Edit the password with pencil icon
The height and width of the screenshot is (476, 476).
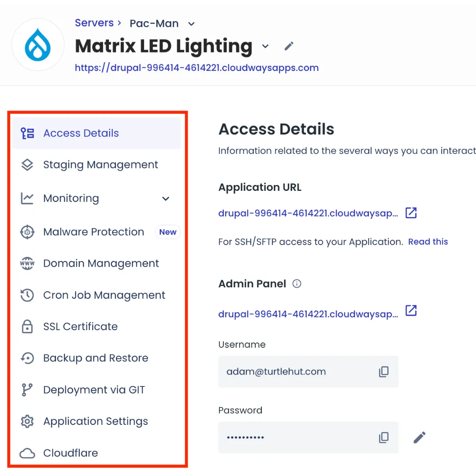pyautogui.click(x=419, y=437)
